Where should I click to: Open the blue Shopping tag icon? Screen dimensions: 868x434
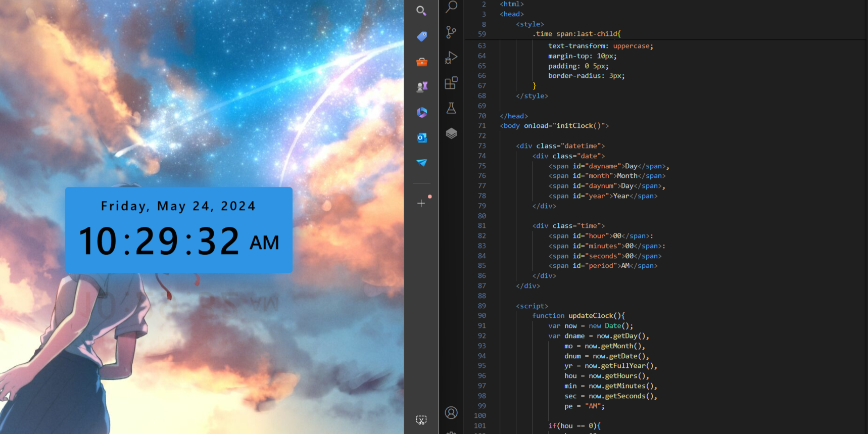[421, 36]
